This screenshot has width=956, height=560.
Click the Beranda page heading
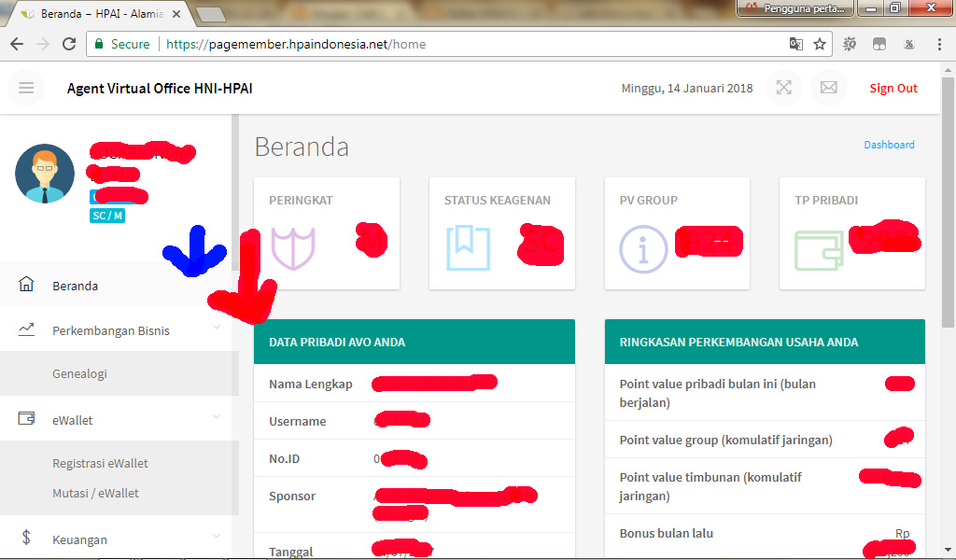click(302, 147)
